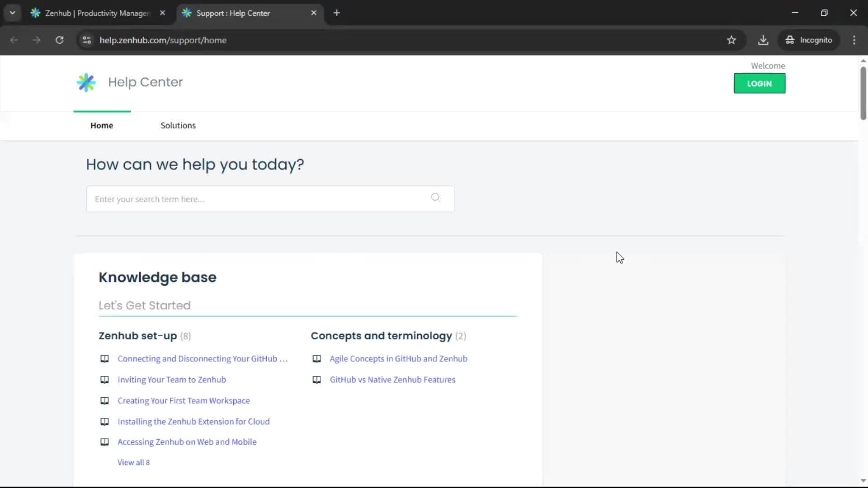This screenshot has width=868, height=488.
Task: Open the tab search chevron
Action: (12, 13)
